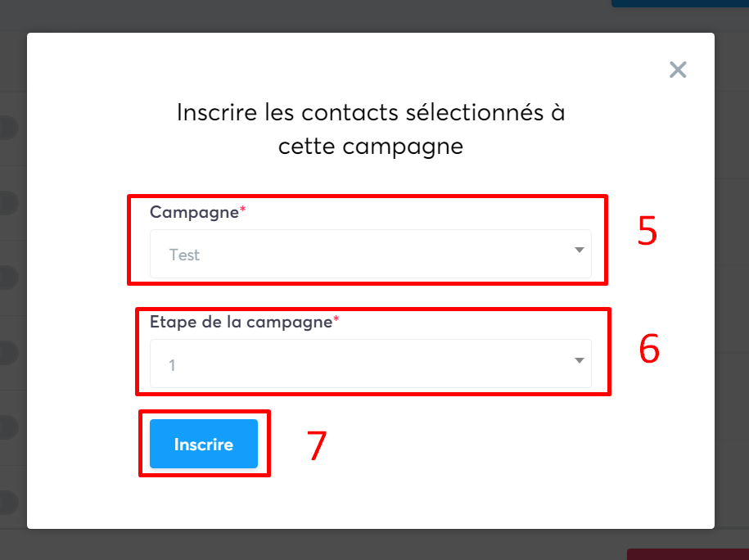
Task: Toggle the fourth background row switch
Action: (x=4, y=352)
